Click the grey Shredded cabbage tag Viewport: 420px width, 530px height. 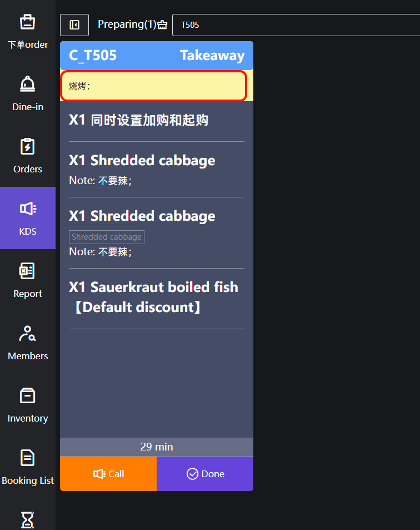(106, 237)
